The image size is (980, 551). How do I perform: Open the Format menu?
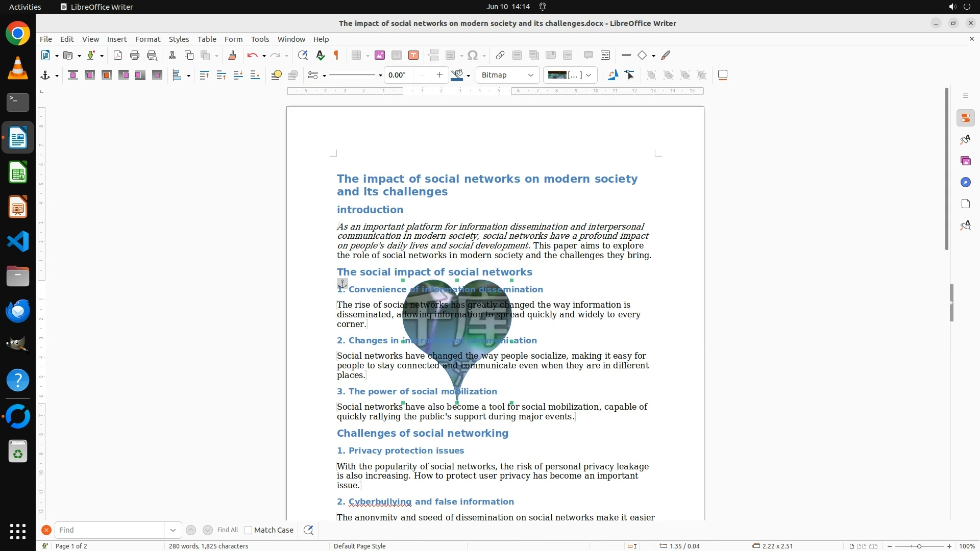148,39
